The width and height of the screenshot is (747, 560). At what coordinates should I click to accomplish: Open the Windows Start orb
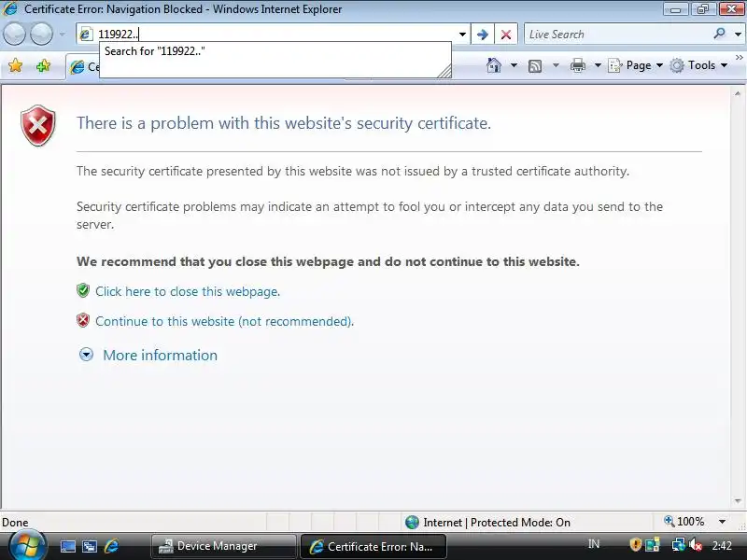point(28,545)
